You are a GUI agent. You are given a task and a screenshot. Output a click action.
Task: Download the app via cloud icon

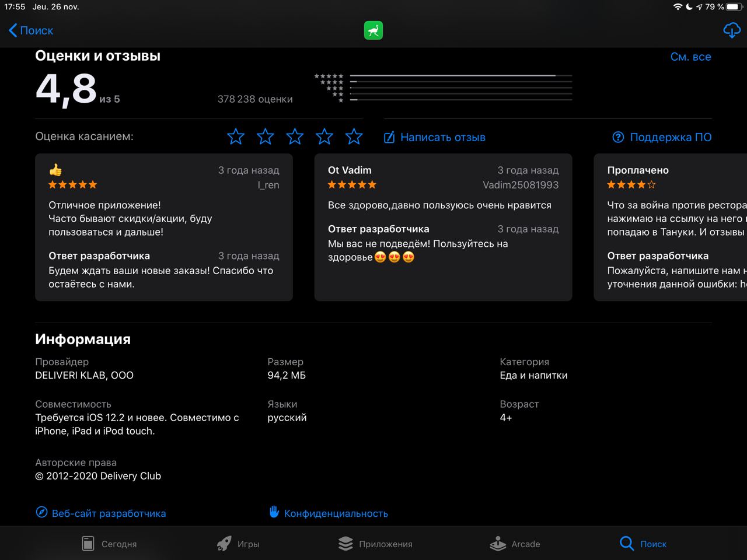pyautogui.click(x=731, y=30)
